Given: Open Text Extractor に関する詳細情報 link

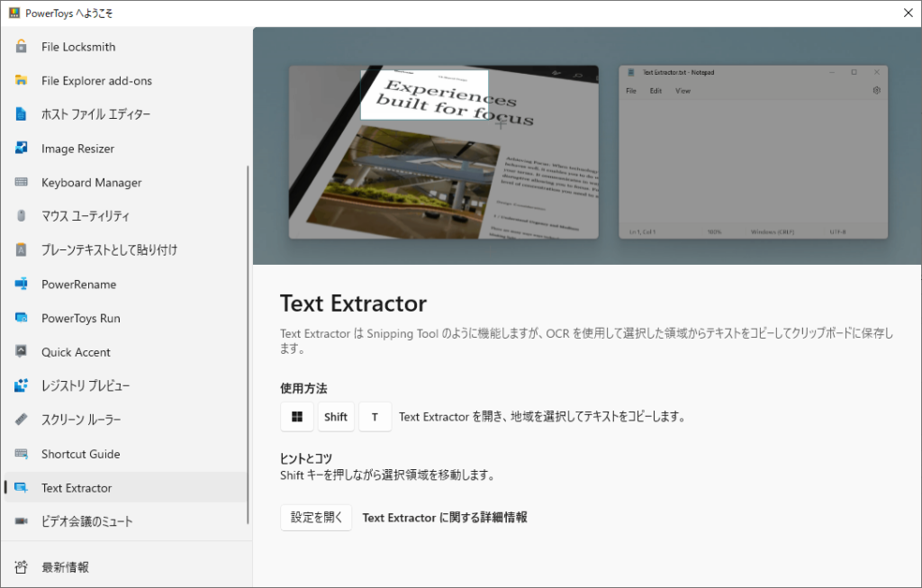Looking at the screenshot, I should pyautogui.click(x=445, y=518).
